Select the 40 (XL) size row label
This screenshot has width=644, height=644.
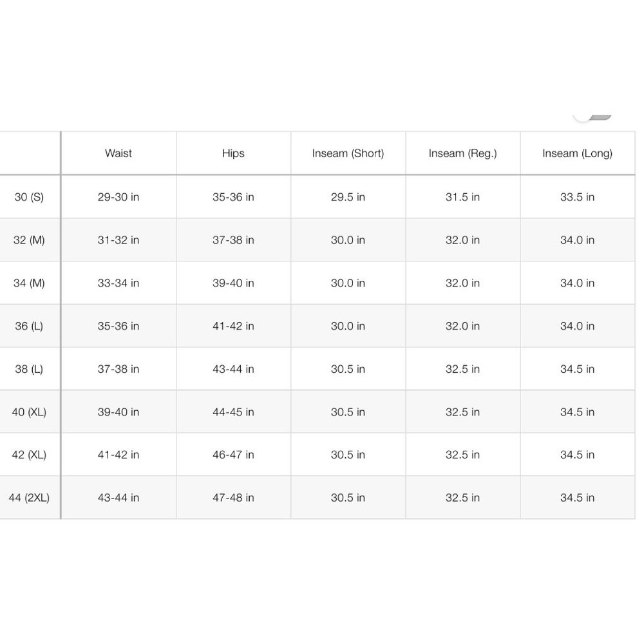29,412
